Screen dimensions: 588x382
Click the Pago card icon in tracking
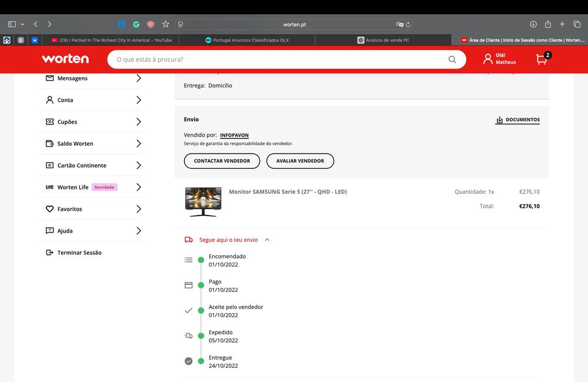click(x=189, y=285)
